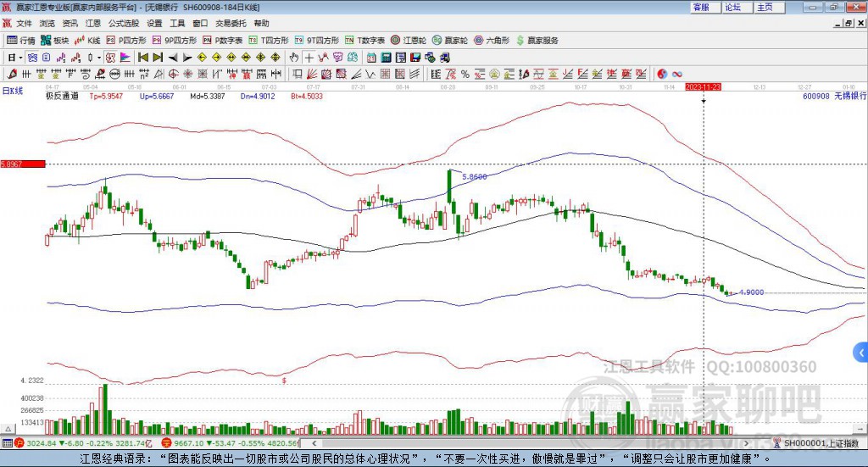868x467 pixels.
Task: Click horizontal scrollbar left arrow
Action: [314, 443]
